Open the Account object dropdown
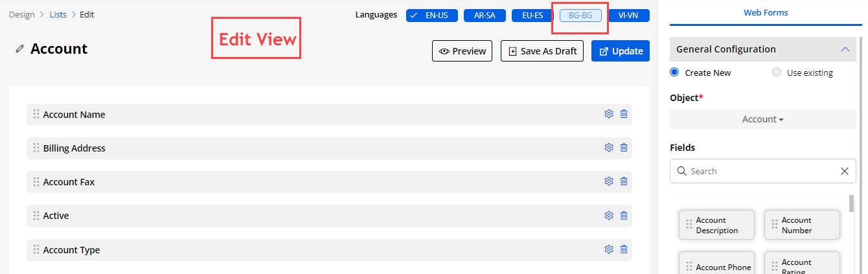 762,119
